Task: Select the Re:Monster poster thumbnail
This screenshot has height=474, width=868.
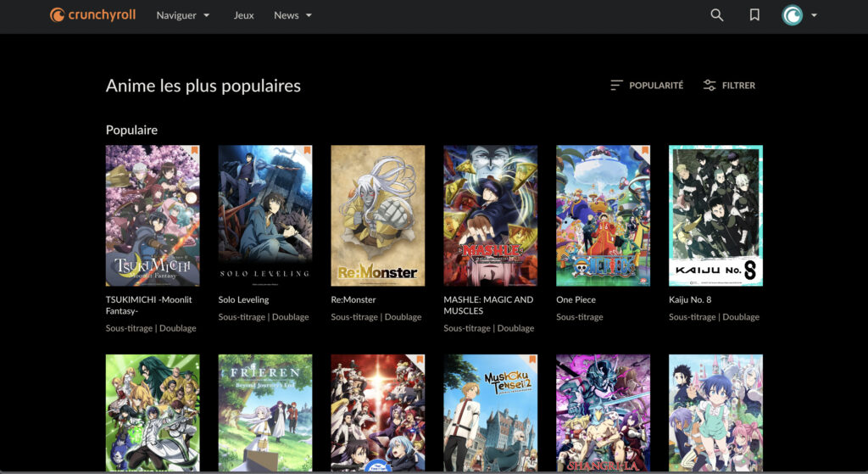Action: click(378, 215)
